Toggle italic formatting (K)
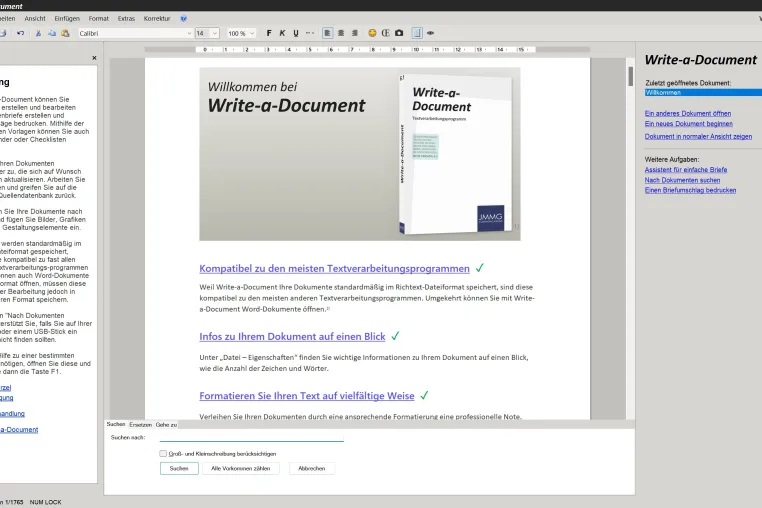This screenshot has height=508, width=762. click(x=282, y=33)
